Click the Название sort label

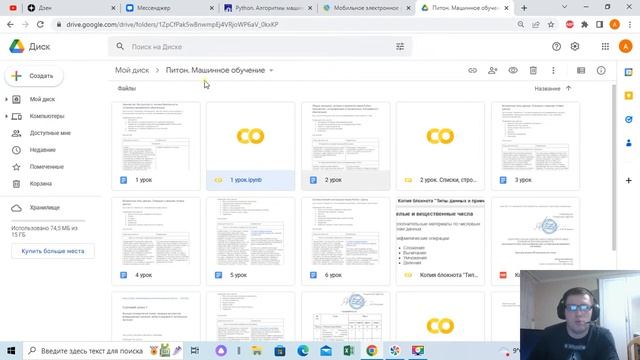pyautogui.click(x=547, y=89)
